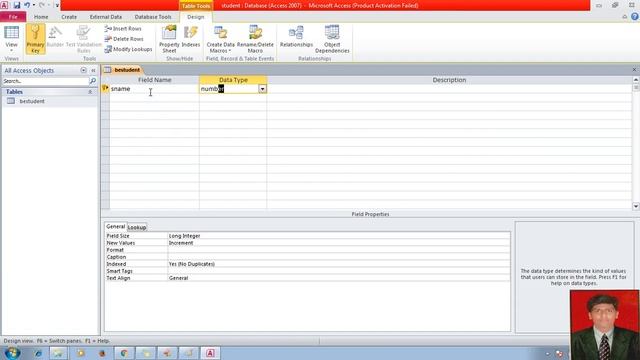The image size is (640, 360).
Task: Collapse the navigation pane shutter bar
Action: pos(93,70)
